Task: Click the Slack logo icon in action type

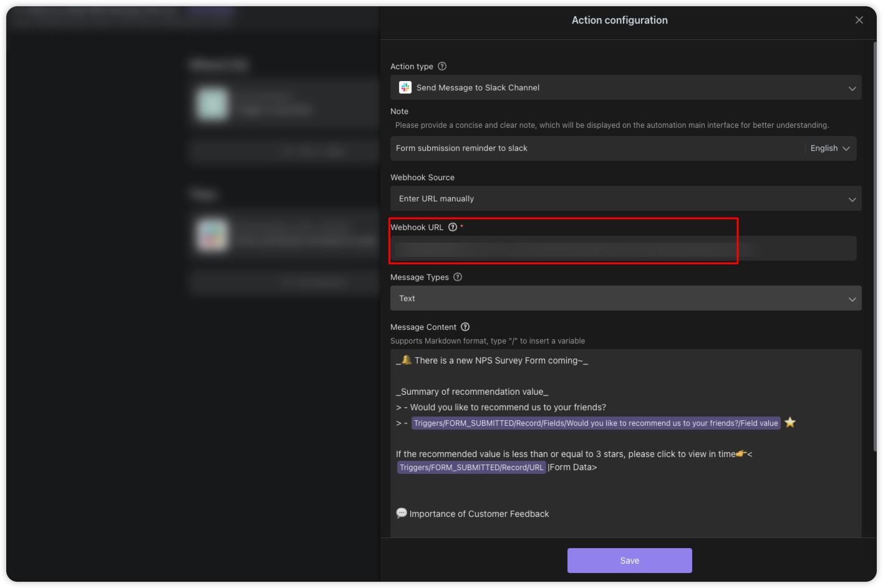Action: pyautogui.click(x=405, y=87)
